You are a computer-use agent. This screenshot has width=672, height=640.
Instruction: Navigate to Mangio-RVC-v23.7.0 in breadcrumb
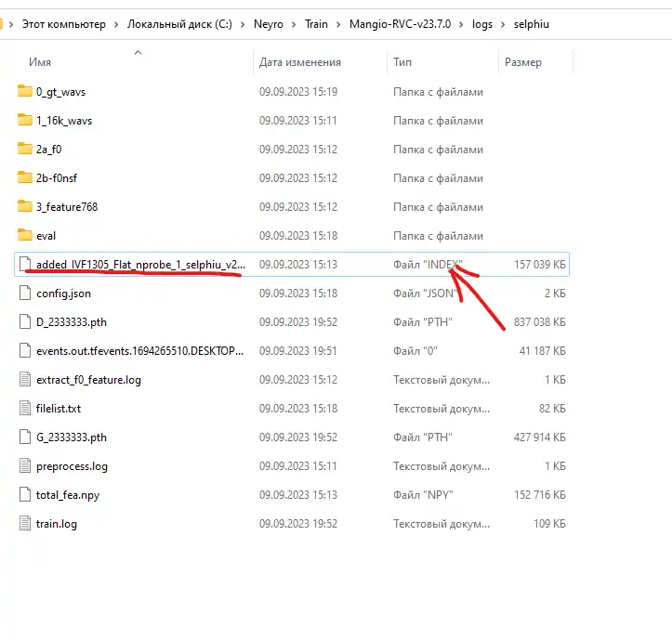click(x=401, y=24)
